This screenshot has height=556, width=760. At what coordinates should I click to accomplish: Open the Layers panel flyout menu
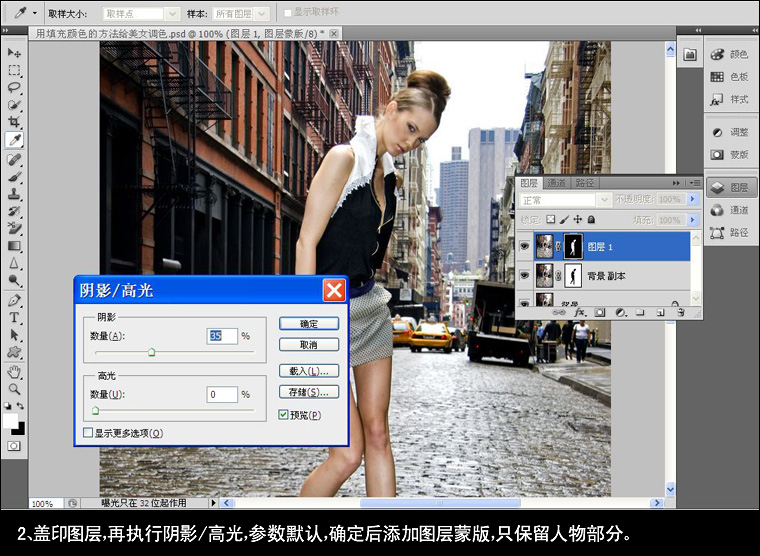pos(695,183)
